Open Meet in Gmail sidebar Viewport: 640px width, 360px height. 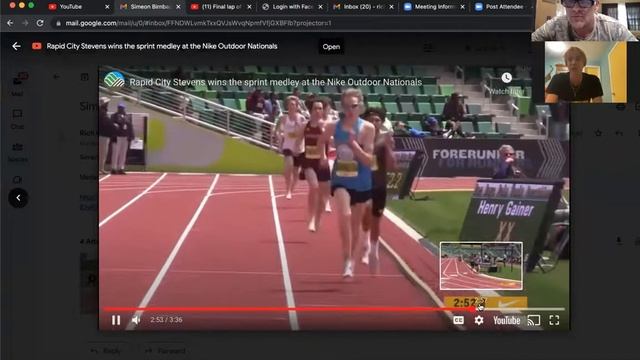pyautogui.click(x=18, y=180)
